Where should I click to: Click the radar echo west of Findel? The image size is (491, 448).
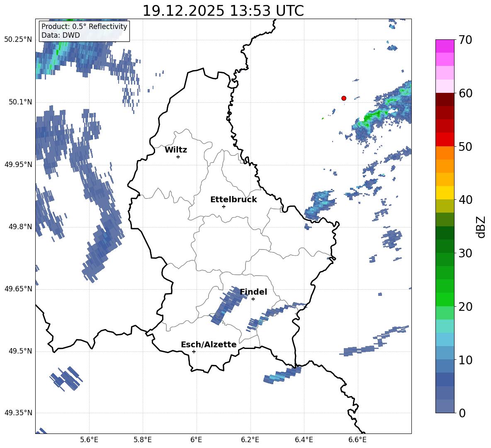pyautogui.click(x=228, y=306)
